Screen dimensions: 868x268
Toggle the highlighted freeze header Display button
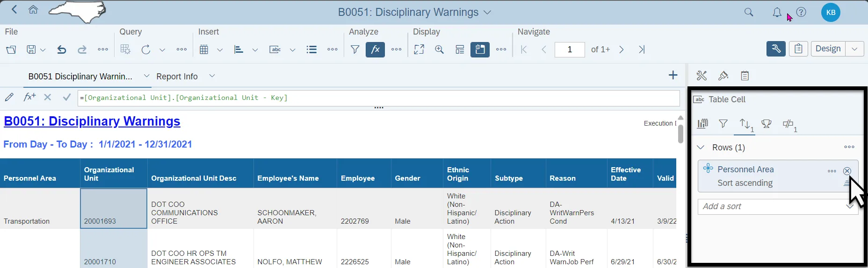[480, 49]
